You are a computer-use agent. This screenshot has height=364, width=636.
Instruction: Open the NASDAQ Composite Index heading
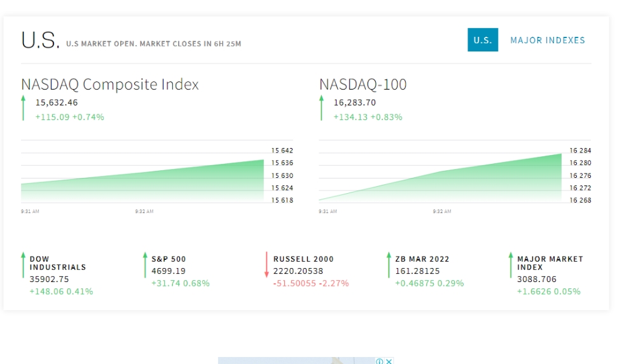point(110,84)
